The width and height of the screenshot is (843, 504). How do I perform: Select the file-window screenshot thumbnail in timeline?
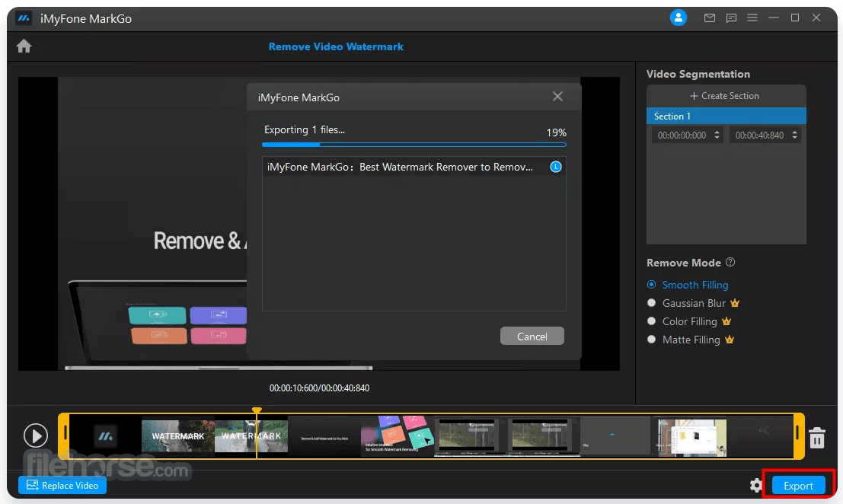click(691, 437)
